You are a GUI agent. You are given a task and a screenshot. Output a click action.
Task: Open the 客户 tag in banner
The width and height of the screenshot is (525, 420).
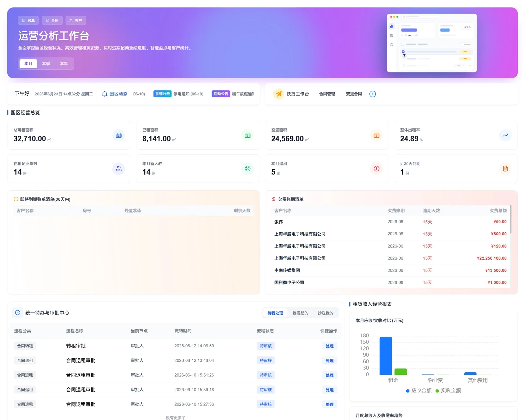pos(76,21)
